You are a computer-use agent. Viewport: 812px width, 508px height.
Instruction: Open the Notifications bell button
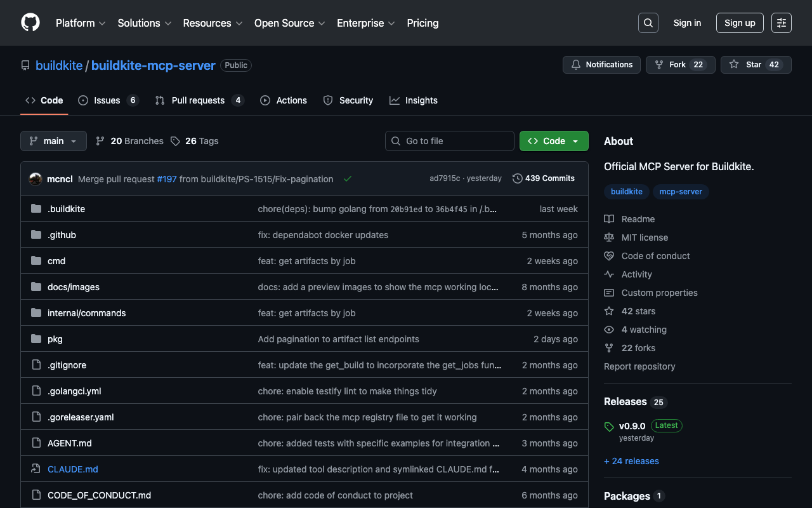(x=601, y=65)
